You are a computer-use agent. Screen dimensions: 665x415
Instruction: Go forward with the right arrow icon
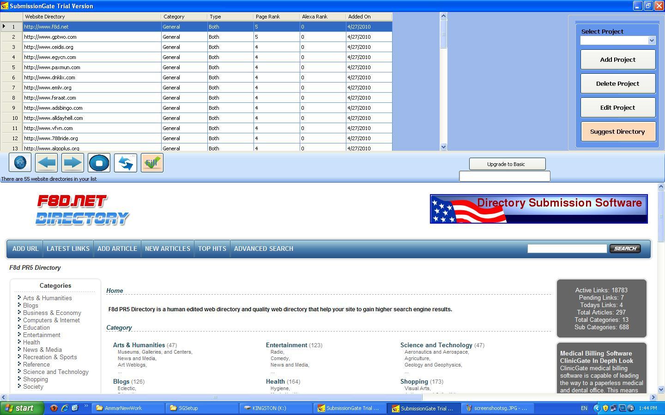(72, 162)
